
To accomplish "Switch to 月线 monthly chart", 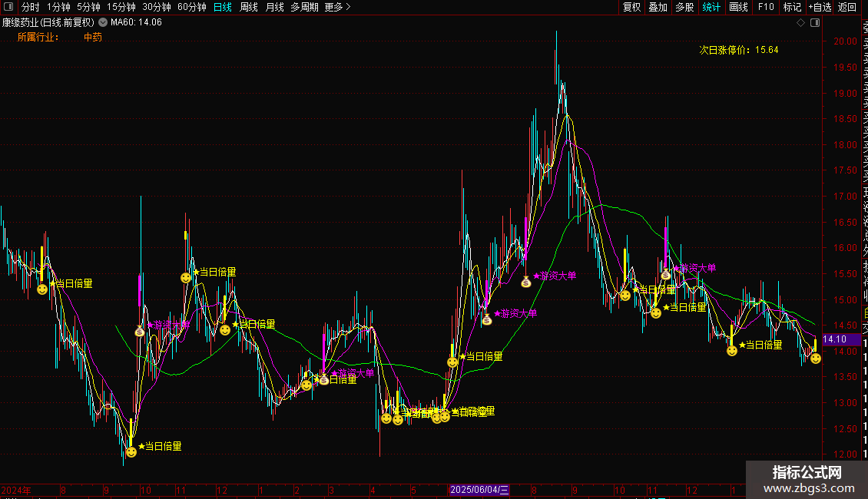I will point(274,7).
